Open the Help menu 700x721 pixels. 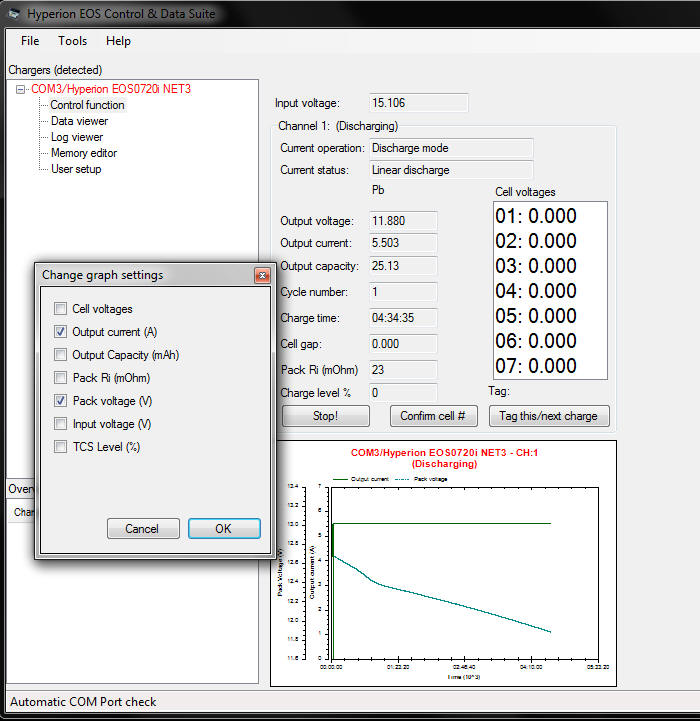(118, 41)
